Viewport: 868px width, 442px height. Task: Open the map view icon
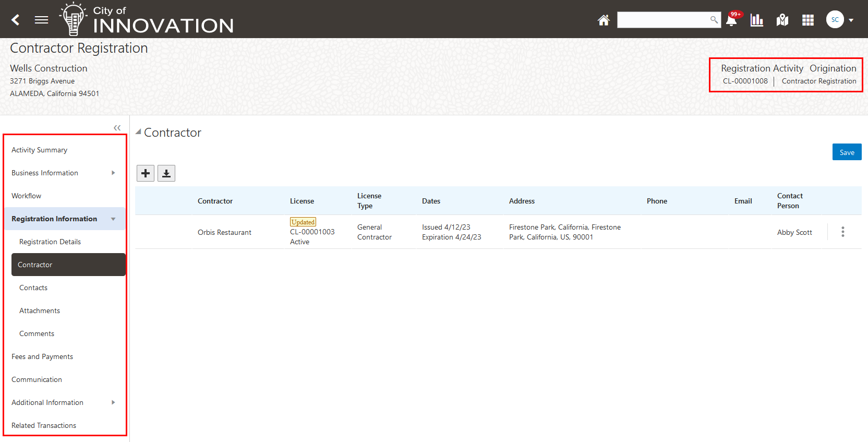click(782, 20)
